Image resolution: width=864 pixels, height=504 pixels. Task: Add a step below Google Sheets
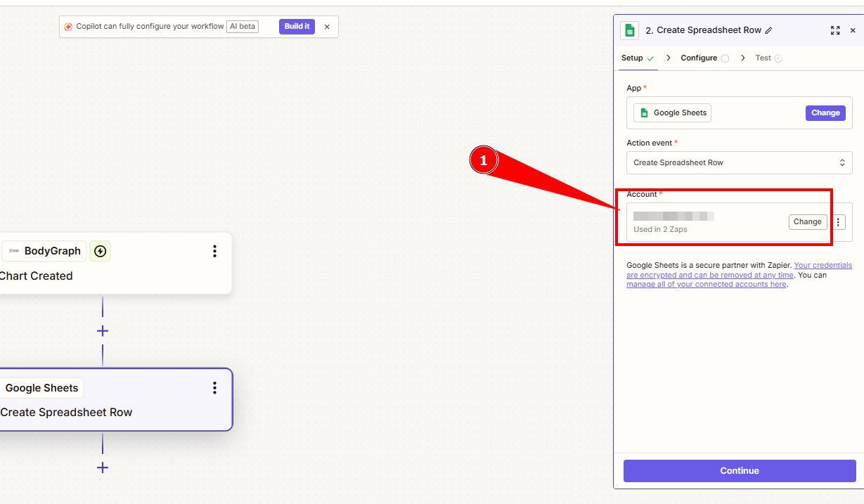(x=103, y=467)
